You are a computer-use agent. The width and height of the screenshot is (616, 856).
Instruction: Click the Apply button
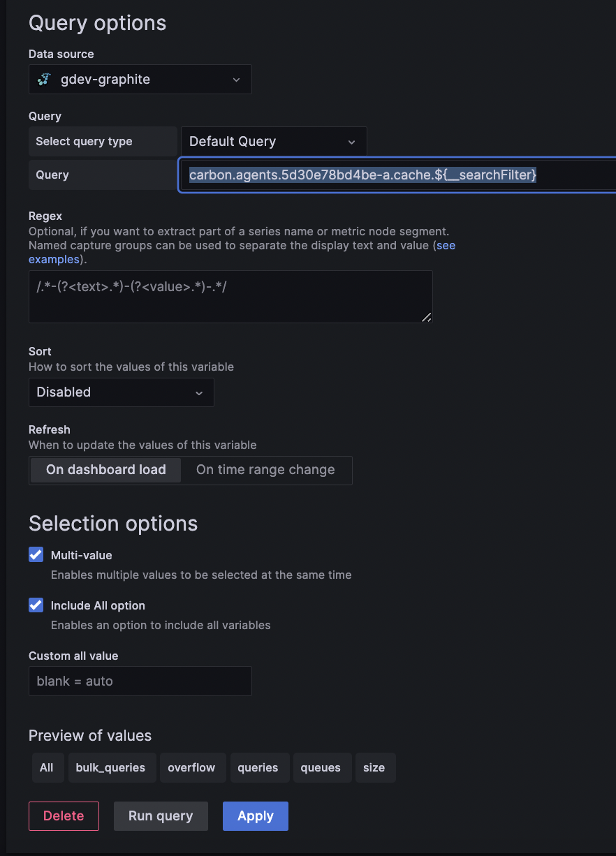255,816
